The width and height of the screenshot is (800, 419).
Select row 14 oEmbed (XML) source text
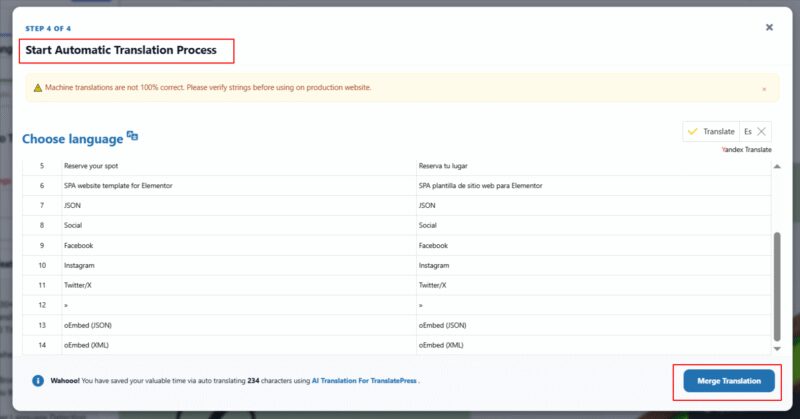click(86, 345)
